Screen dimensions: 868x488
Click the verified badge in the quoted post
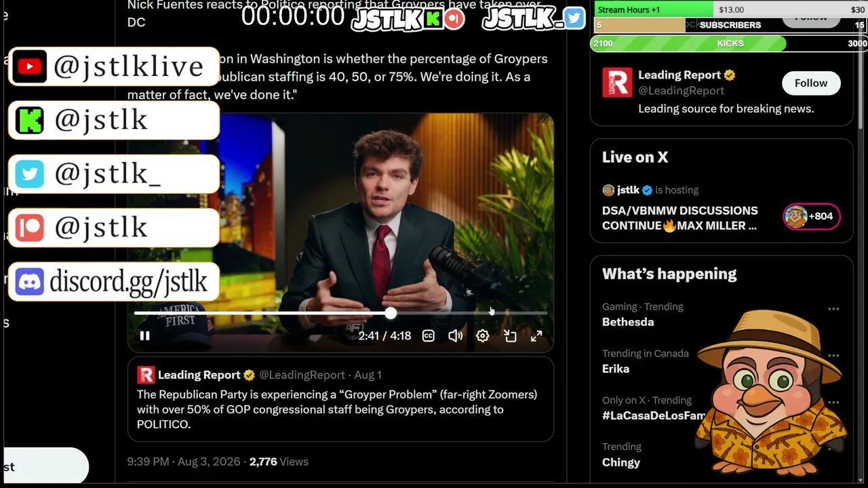[250, 375]
